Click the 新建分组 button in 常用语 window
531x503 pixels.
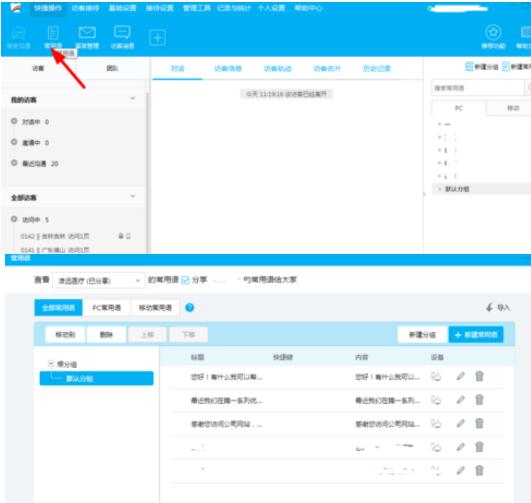tap(422, 335)
